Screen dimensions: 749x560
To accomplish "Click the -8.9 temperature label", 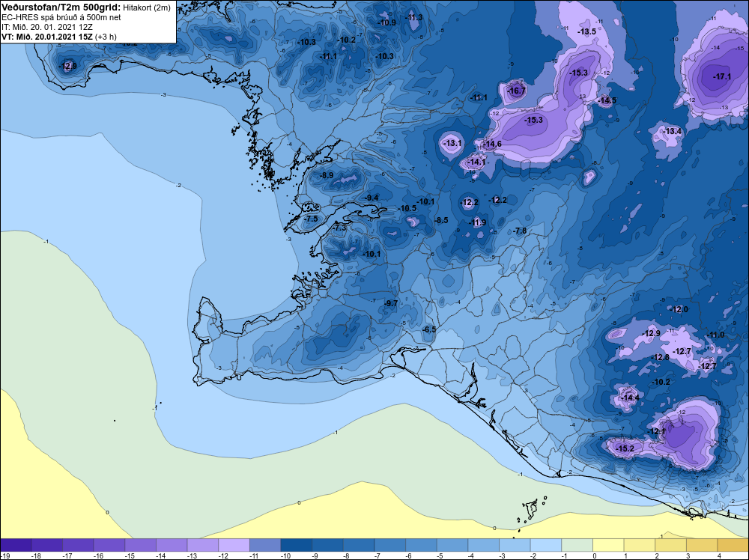I will pos(327,175).
